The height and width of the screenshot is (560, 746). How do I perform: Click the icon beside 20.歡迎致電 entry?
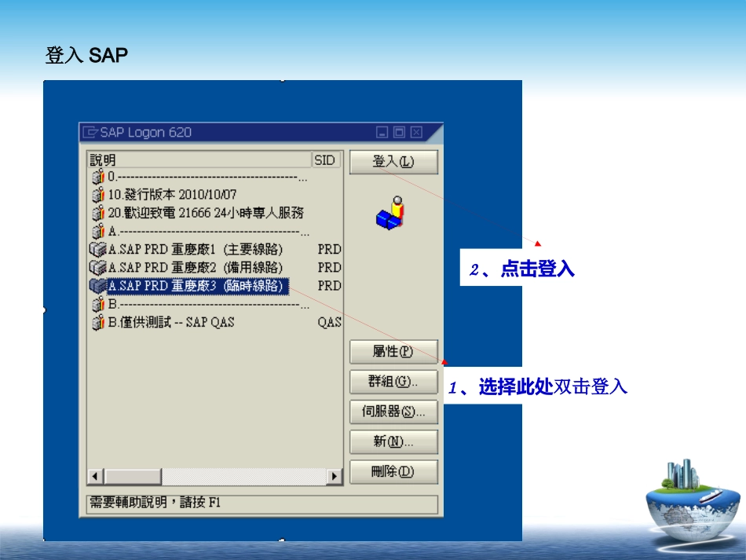coord(98,213)
